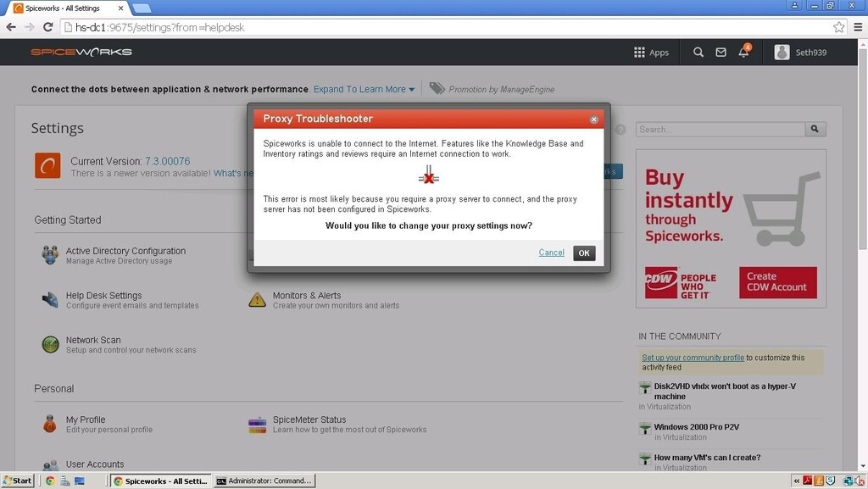Click the Settings search input field
868x489 pixels.
(x=721, y=129)
